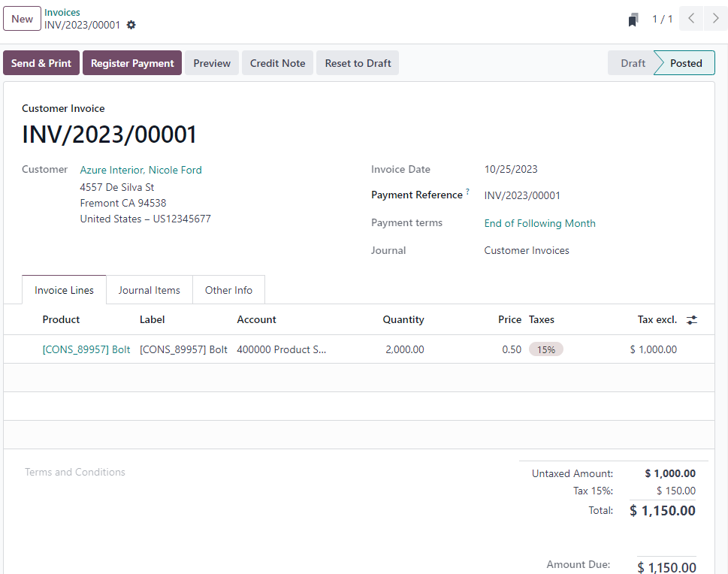Click the Untaxed Amount $ 1,000.00 value

(670, 473)
